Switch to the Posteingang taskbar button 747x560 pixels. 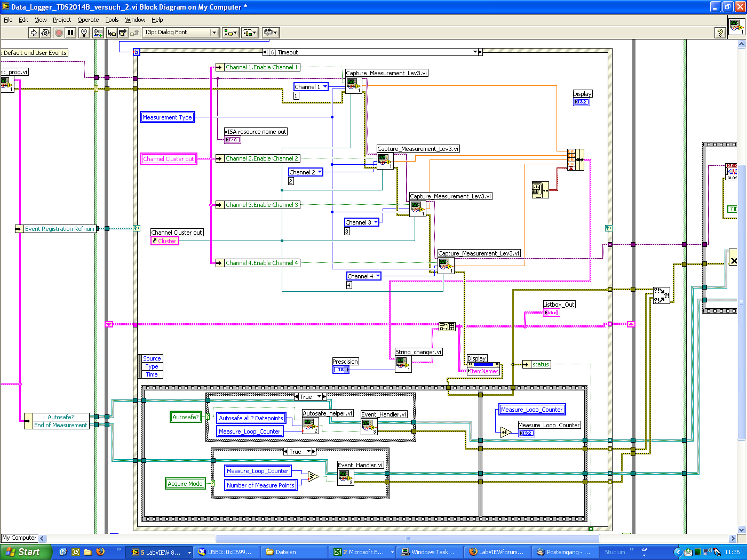click(565, 552)
